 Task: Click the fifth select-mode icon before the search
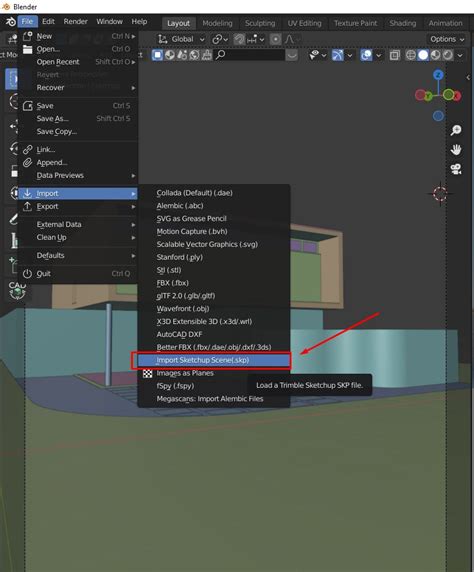point(207,55)
